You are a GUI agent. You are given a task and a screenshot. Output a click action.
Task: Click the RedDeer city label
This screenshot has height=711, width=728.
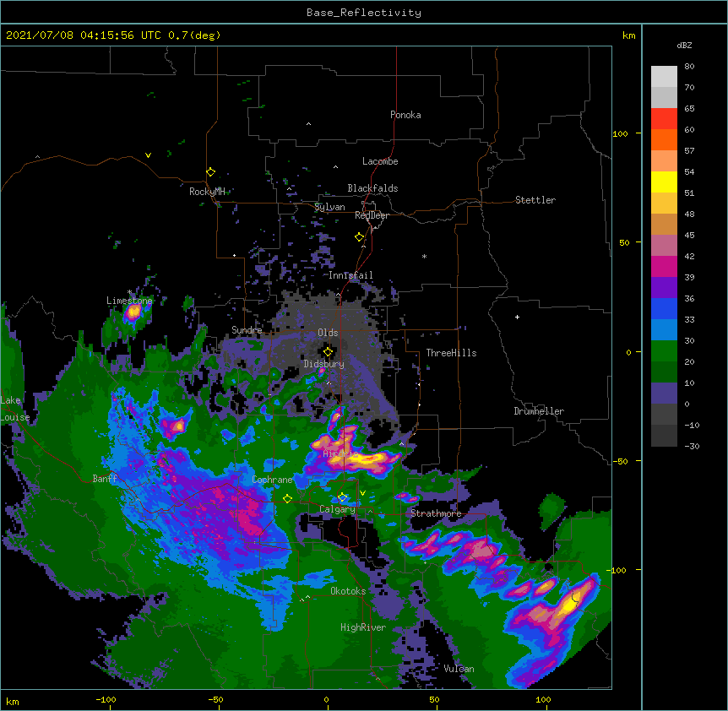click(372, 215)
